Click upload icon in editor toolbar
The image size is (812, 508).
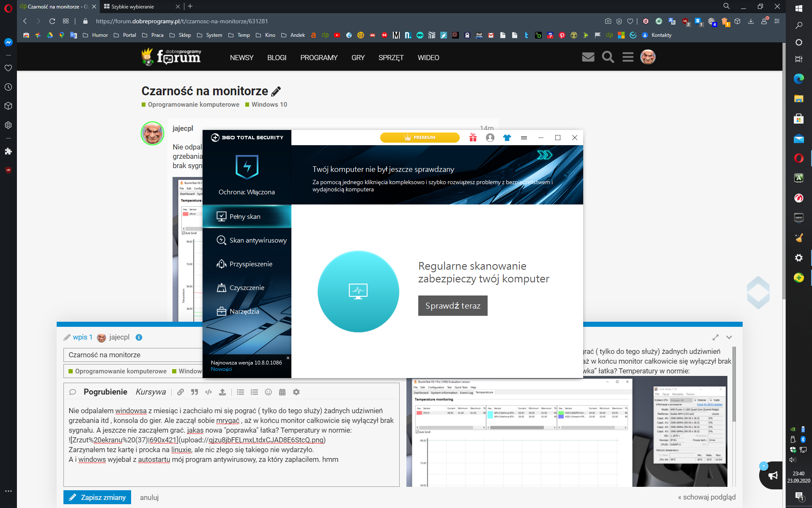point(222,392)
